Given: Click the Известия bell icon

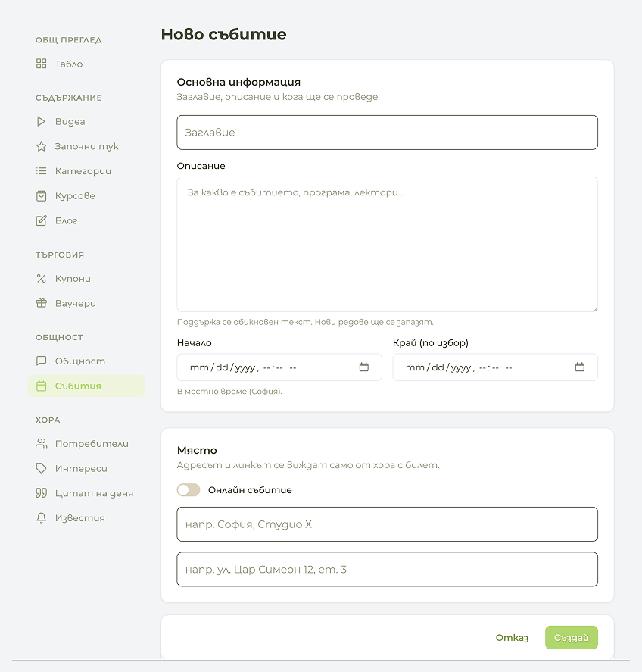Looking at the screenshot, I should pyautogui.click(x=41, y=517).
